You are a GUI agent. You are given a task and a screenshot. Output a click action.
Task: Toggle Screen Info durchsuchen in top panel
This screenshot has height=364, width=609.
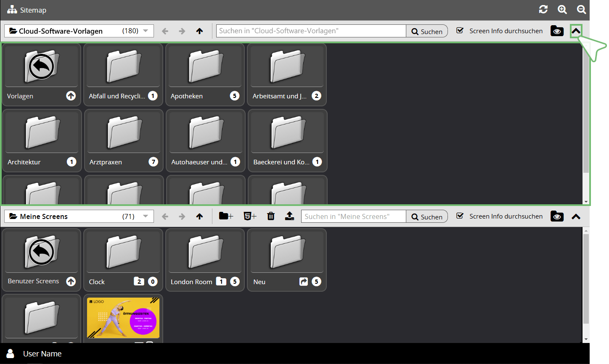coord(460,31)
